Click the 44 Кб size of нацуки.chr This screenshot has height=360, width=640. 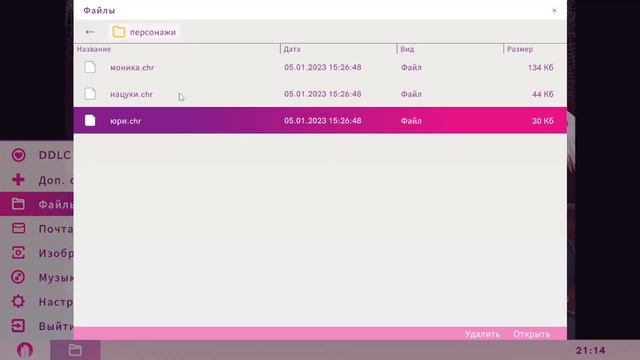(x=542, y=94)
